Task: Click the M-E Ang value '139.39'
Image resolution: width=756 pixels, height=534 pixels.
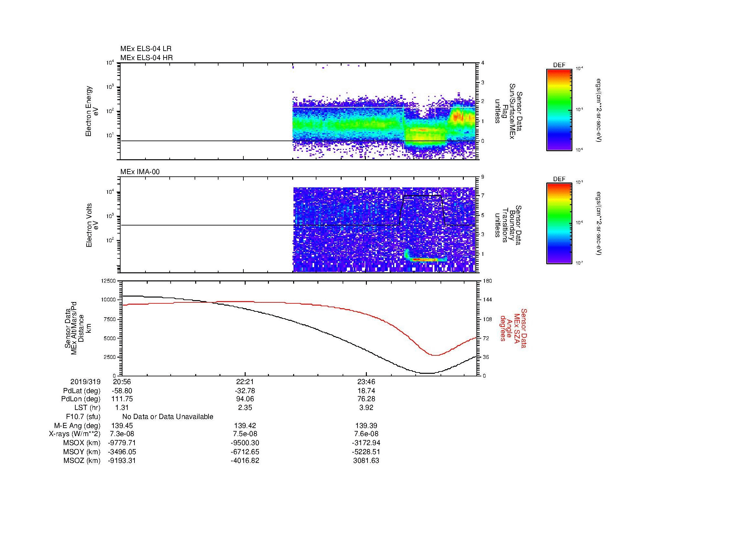Action: coord(366,426)
